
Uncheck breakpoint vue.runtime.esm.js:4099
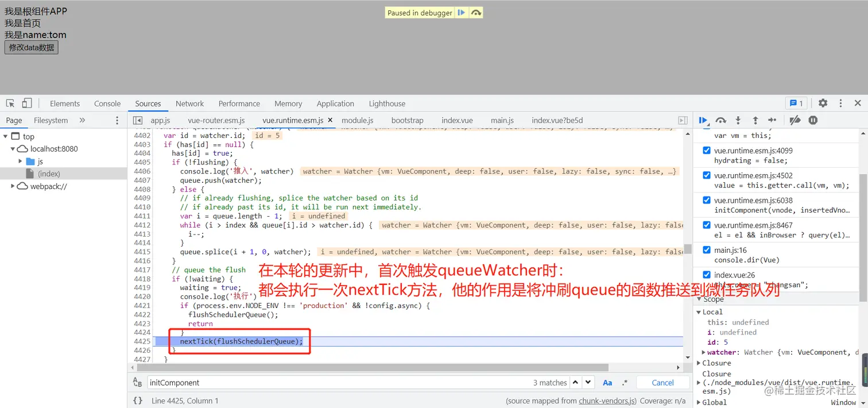coord(707,151)
